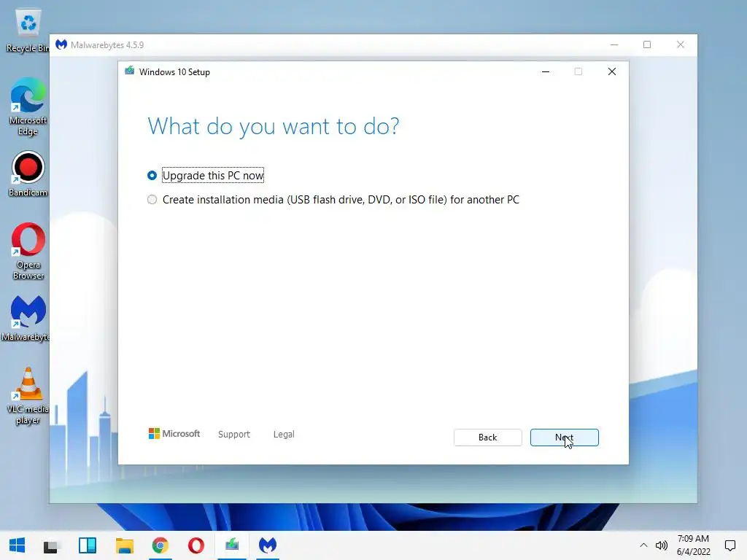
Task: Switch to Malwarebytes taskbar icon
Action: point(268,545)
